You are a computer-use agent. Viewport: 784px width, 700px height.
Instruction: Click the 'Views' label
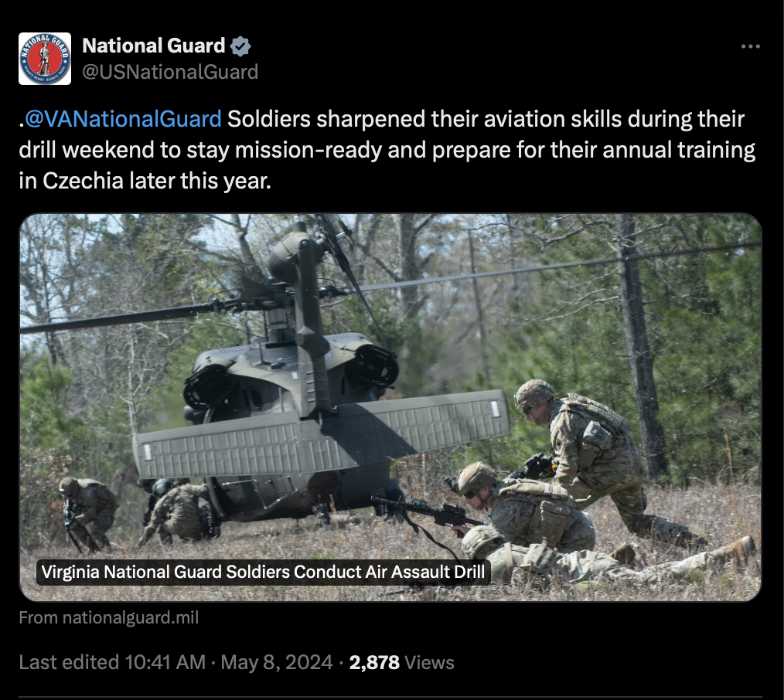pyautogui.click(x=429, y=662)
